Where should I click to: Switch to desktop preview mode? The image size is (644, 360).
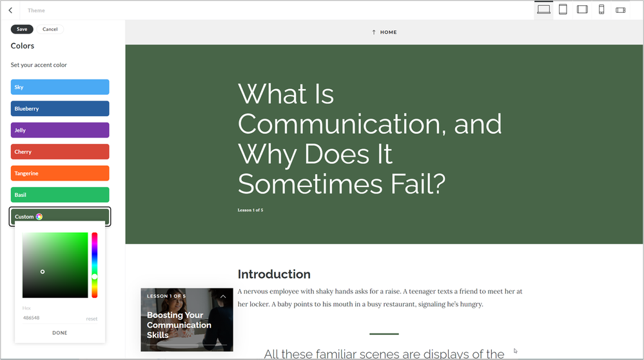(543, 10)
